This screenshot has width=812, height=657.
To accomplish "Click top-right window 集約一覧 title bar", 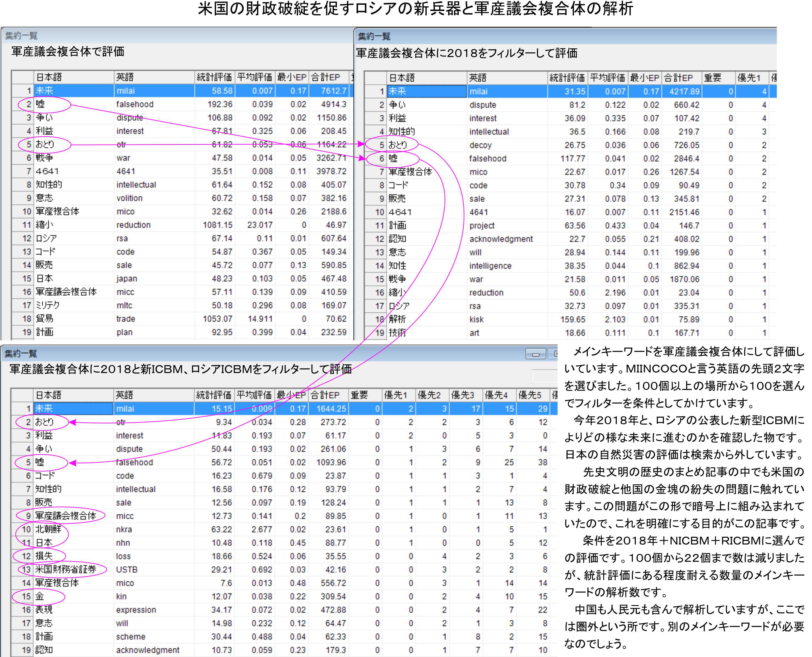I will 566,36.
